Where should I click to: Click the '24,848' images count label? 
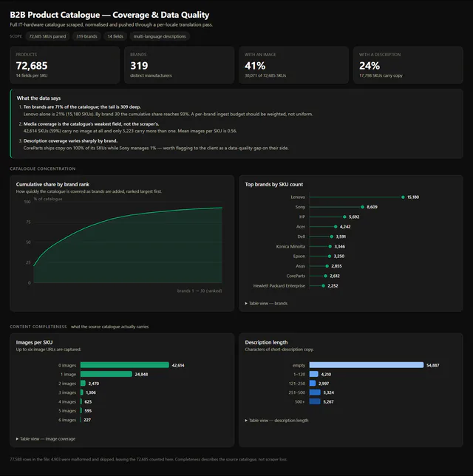(x=141, y=375)
